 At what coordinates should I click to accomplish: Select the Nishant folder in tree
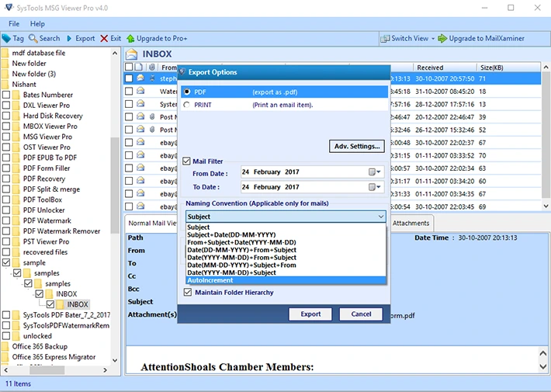24,85
